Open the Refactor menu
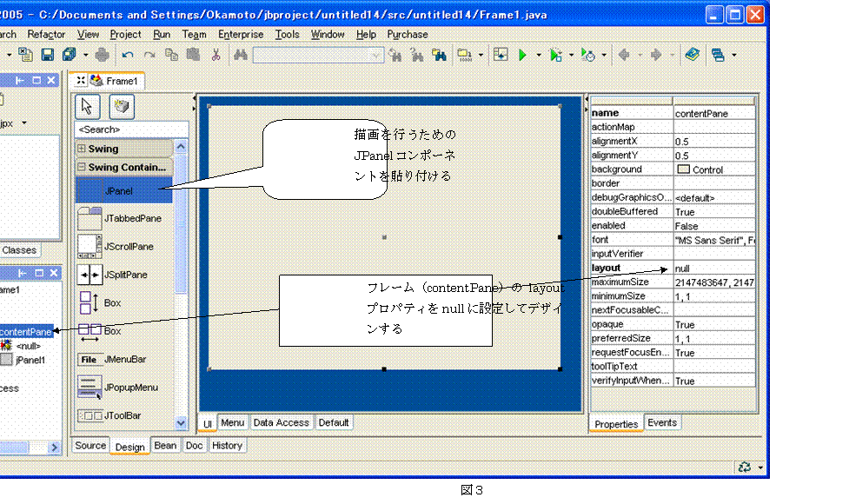Screen dimensions: 849x504 [x=46, y=35]
